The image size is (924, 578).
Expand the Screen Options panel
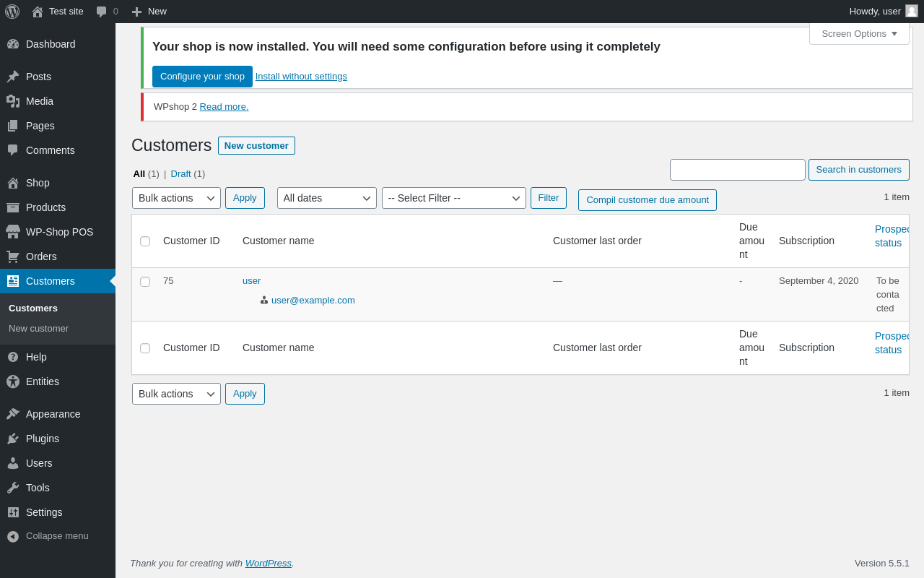pyautogui.click(x=859, y=33)
